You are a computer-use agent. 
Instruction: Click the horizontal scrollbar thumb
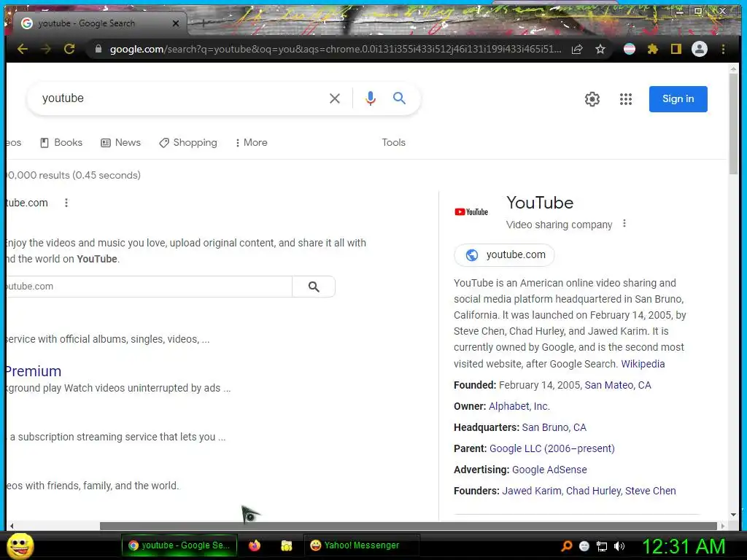(409, 526)
